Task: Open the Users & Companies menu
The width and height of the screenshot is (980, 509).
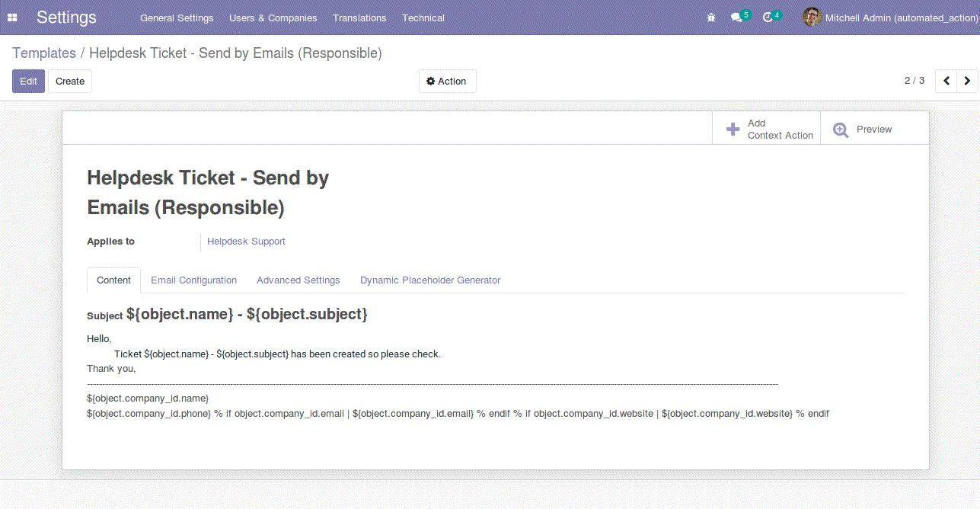Action: pos(273,18)
